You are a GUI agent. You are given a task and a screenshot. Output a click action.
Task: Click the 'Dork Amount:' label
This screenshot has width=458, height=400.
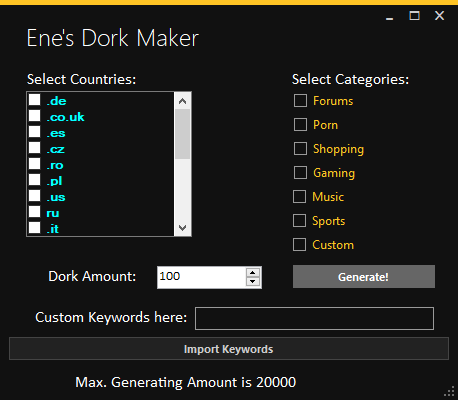[92, 276]
